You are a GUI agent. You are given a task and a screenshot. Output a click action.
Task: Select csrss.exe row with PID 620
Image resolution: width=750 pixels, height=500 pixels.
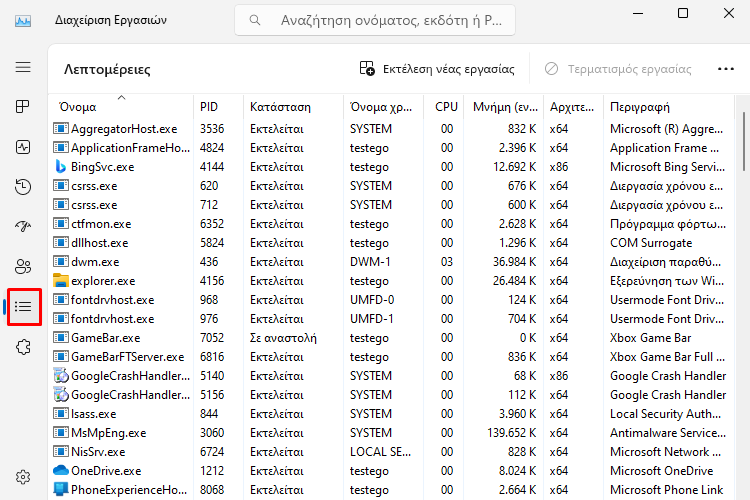pos(94,186)
